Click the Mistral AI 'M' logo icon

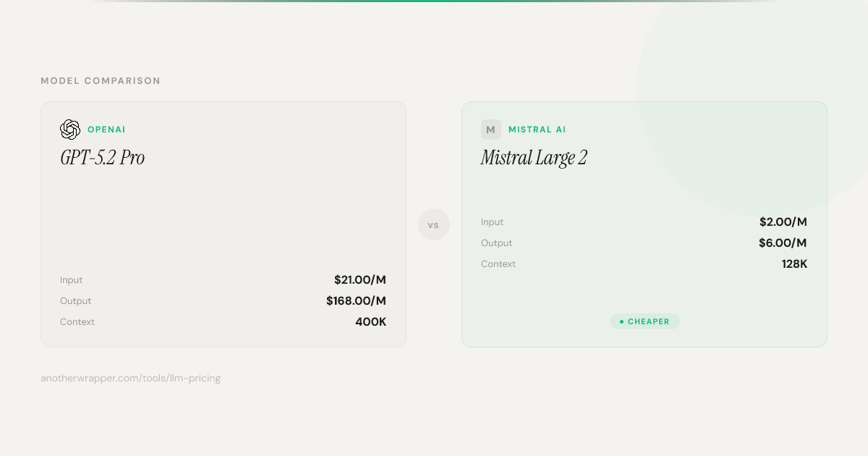491,130
